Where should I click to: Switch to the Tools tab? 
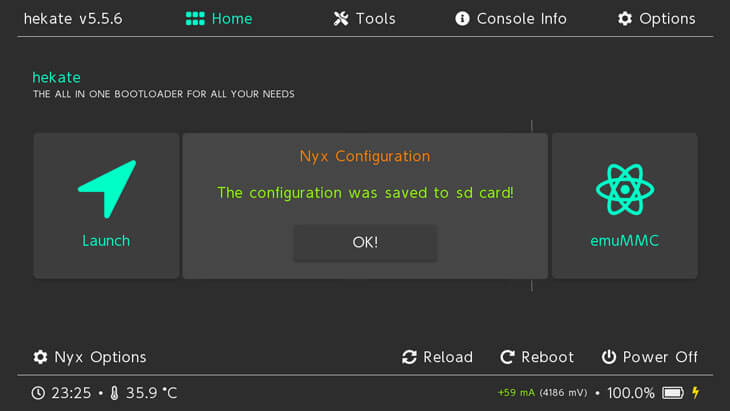click(x=364, y=19)
